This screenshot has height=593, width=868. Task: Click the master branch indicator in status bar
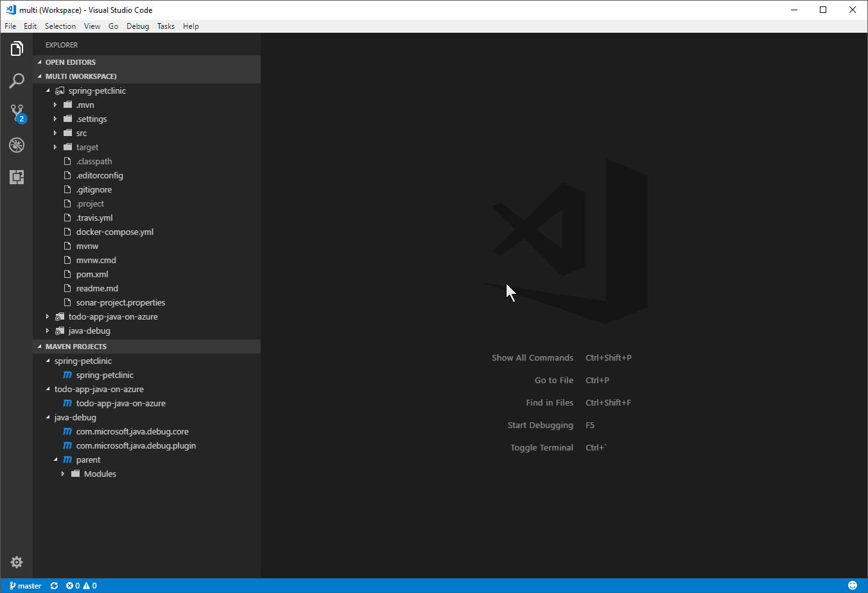click(x=26, y=586)
